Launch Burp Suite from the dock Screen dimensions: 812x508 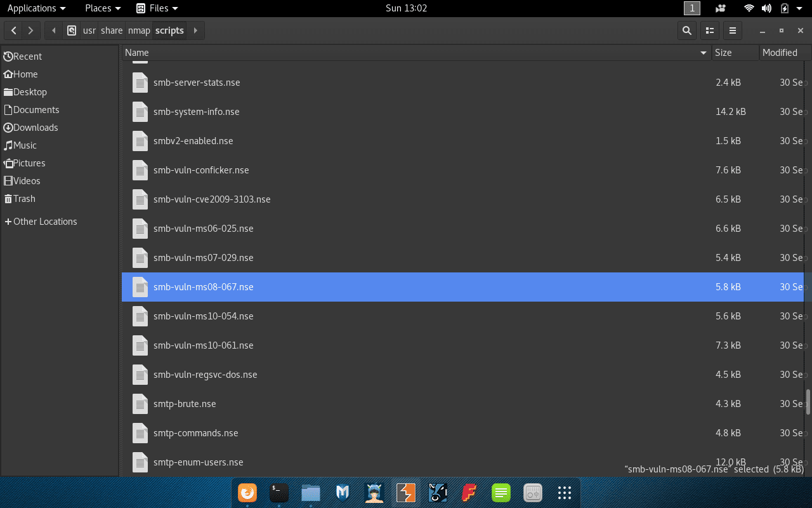pos(406,493)
